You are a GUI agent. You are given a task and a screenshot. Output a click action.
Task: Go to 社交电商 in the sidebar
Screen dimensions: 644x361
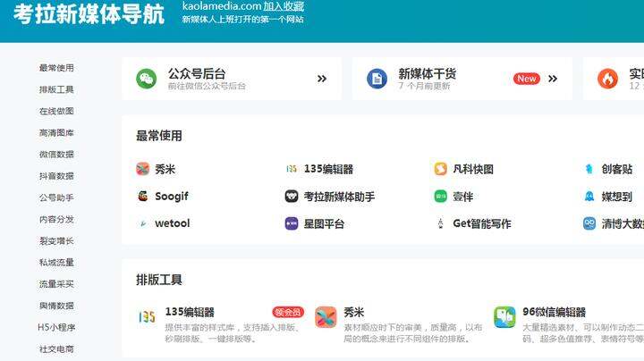coord(56,349)
